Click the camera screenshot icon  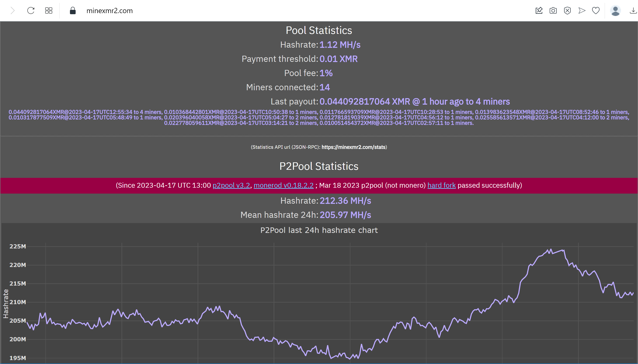click(x=553, y=10)
